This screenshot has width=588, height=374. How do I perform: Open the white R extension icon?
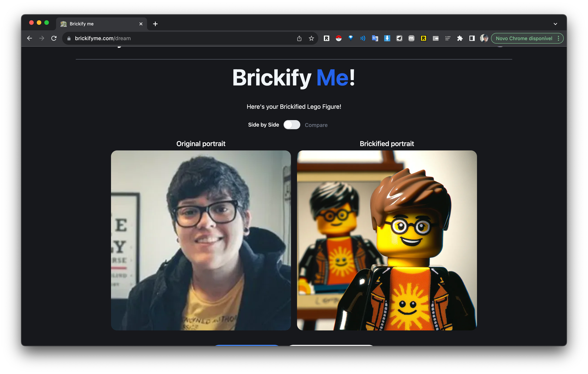pos(326,38)
